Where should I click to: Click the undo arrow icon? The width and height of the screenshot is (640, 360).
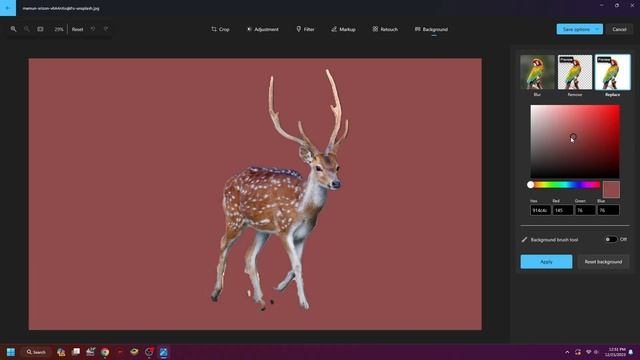tap(93, 29)
